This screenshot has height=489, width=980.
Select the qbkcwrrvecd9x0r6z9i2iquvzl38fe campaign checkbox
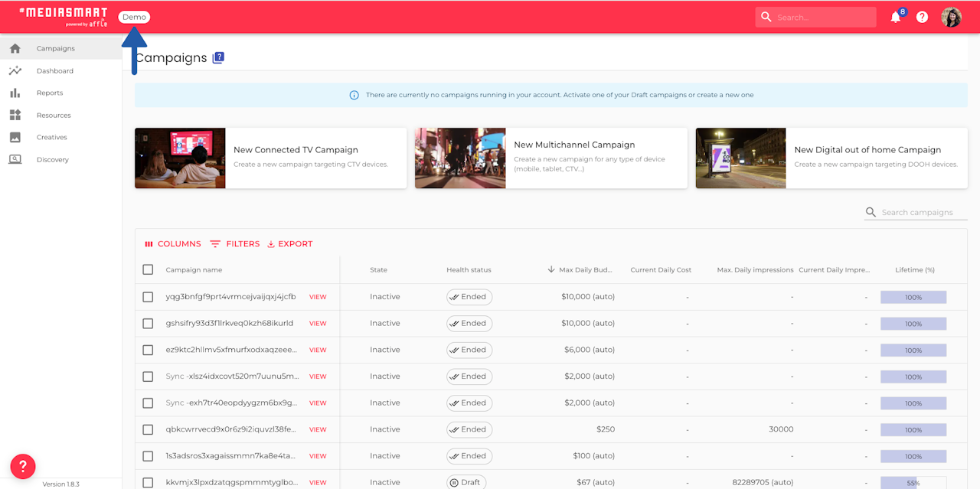click(x=148, y=429)
